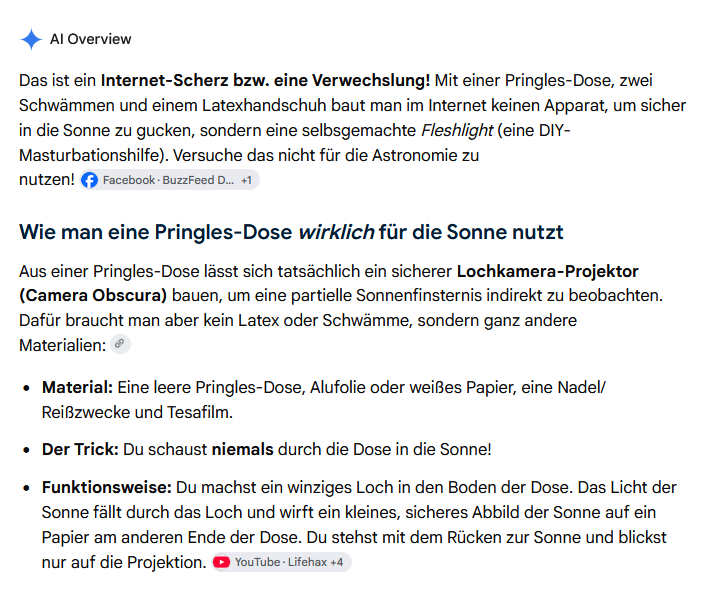The height and width of the screenshot is (595, 719).
Task: Click the link icon after Materialien
Action: coord(120,344)
